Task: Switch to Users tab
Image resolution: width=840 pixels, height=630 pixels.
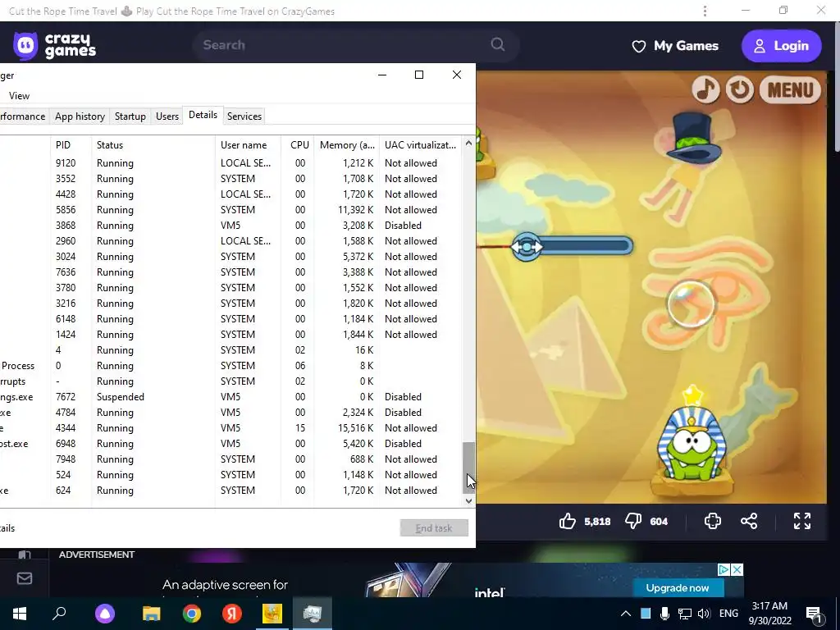Action: tap(167, 116)
